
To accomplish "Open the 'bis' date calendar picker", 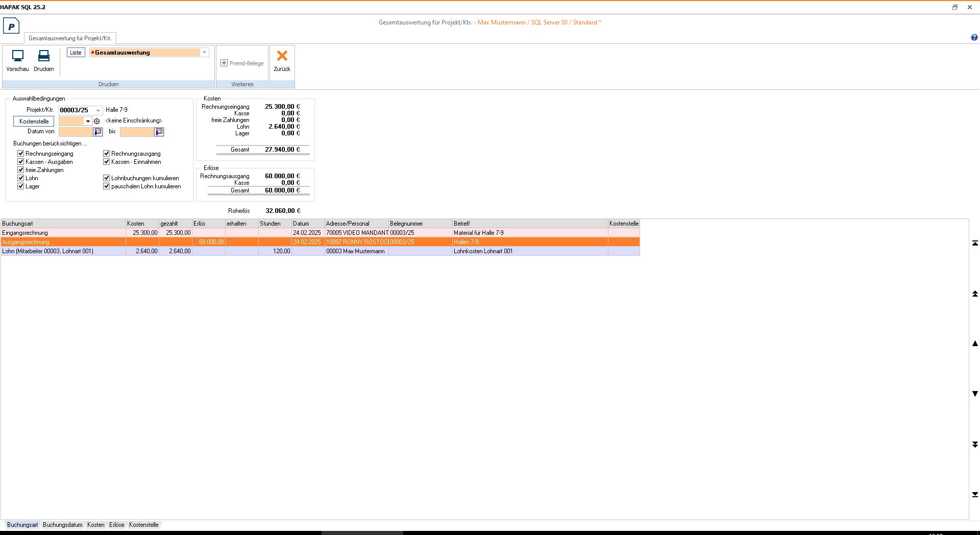I will [159, 132].
